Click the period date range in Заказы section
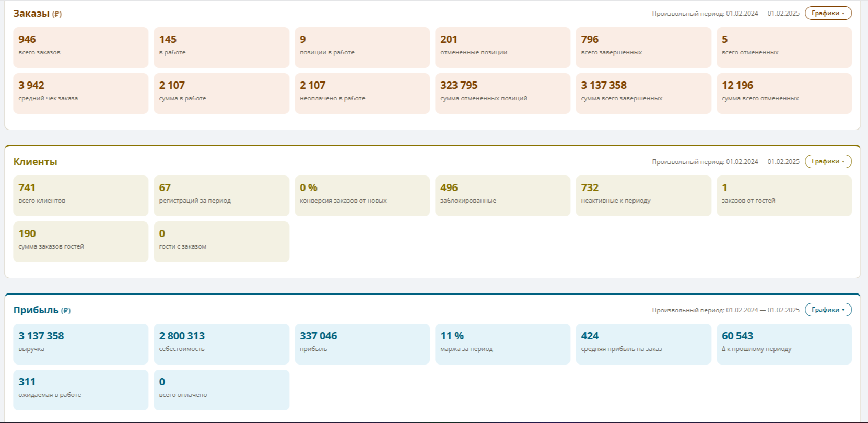This screenshot has height=423, width=868. point(725,14)
